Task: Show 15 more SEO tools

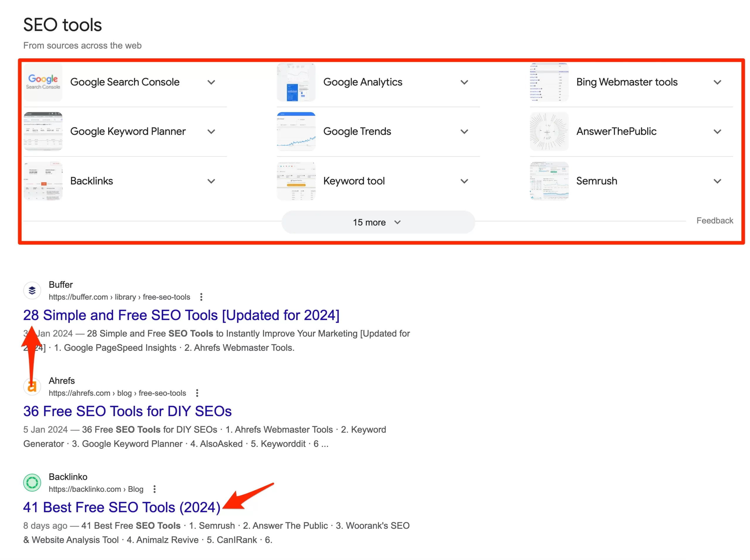Action: click(378, 222)
